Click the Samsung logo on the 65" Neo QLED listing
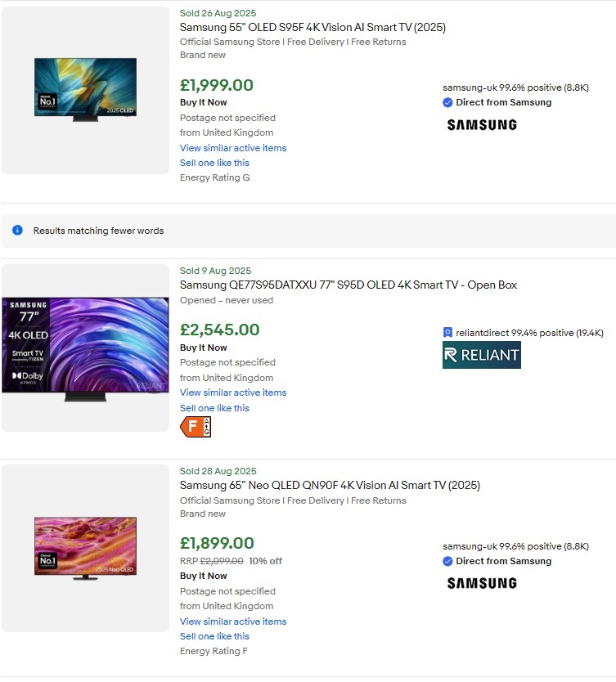 [x=482, y=583]
